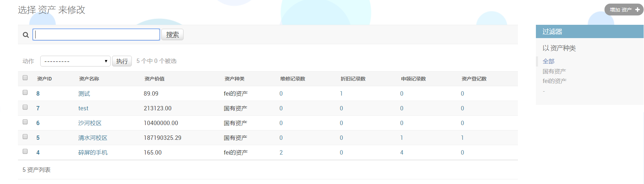Click 碎屏的手机 row's fei的资产 type cell
This screenshot has height=184, width=644.
[236, 152]
